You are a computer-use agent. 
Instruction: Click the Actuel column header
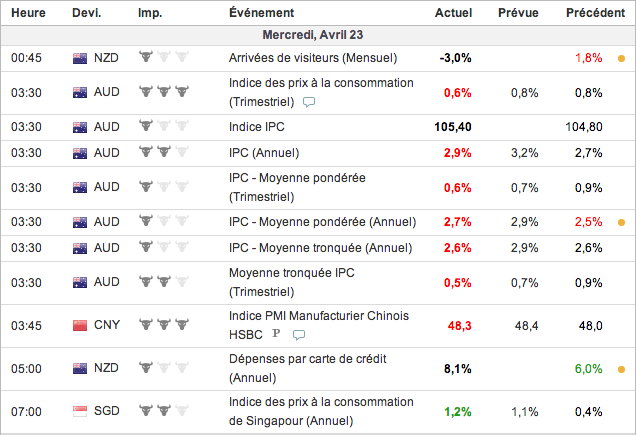454,13
